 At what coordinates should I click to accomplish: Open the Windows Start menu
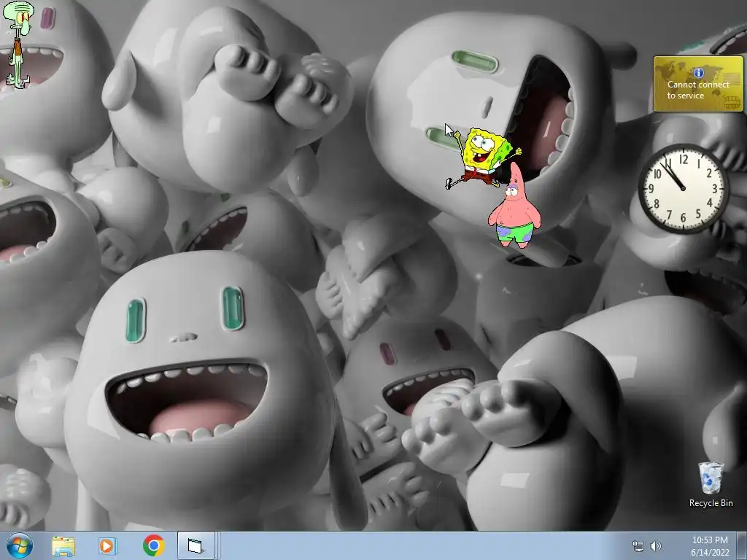20,545
